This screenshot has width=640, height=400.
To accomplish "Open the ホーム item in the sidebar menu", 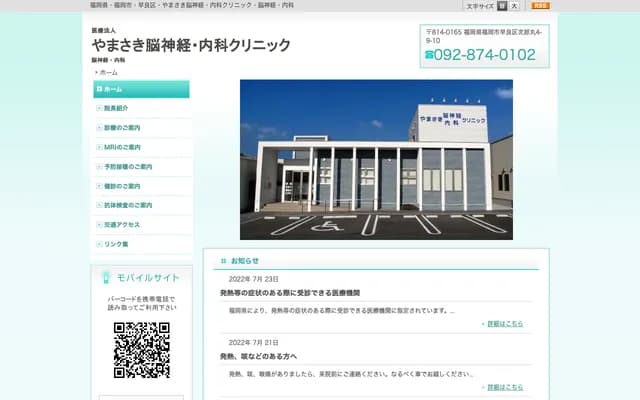I will click(x=141, y=89).
